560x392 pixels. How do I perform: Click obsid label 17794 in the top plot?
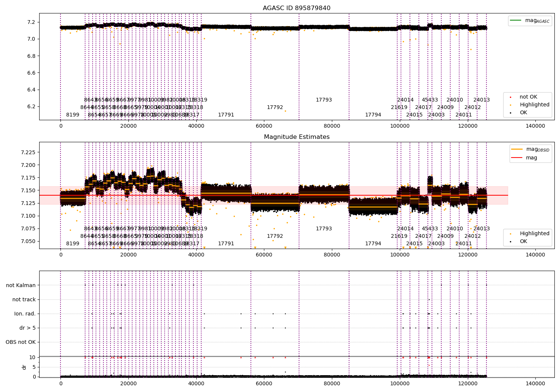[373, 115]
